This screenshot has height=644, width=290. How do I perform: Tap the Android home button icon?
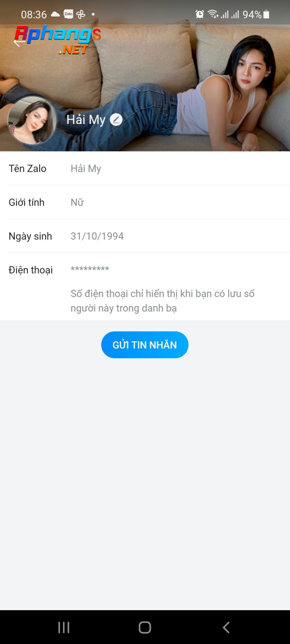coord(145,627)
